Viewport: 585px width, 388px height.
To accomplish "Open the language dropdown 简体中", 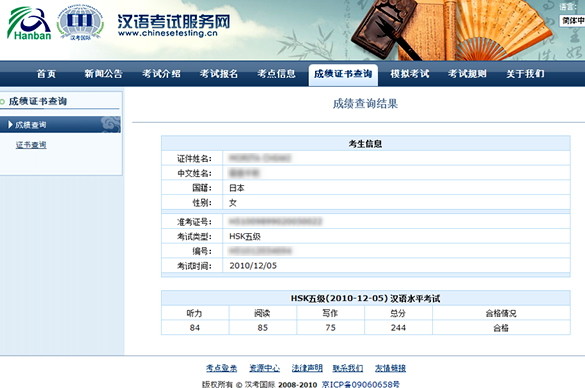I will coord(572,21).
